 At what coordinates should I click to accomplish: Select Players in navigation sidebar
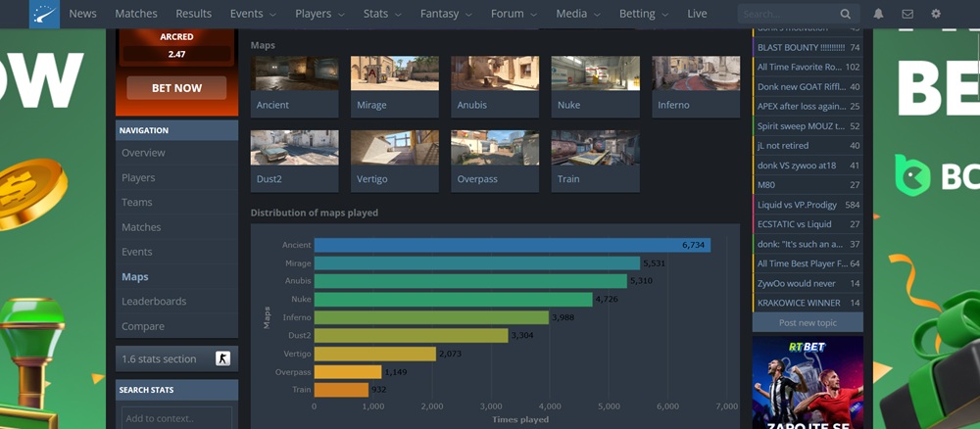pos(176,178)
